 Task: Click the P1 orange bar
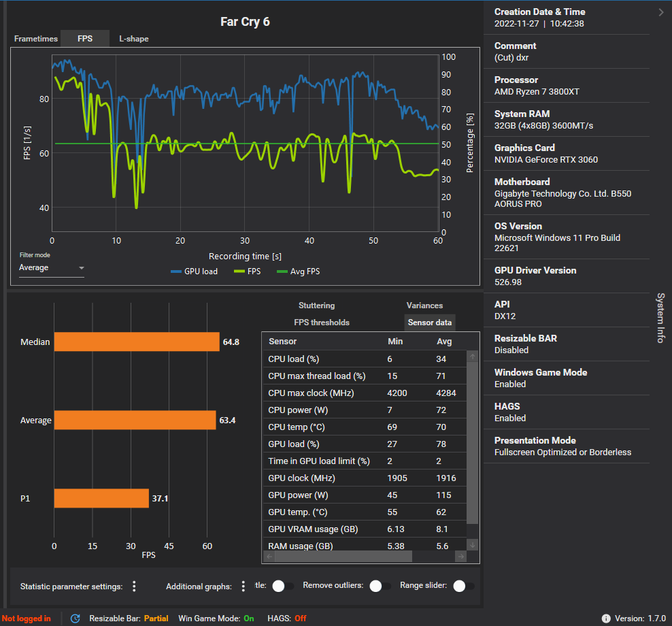click(x=101, y=498)
